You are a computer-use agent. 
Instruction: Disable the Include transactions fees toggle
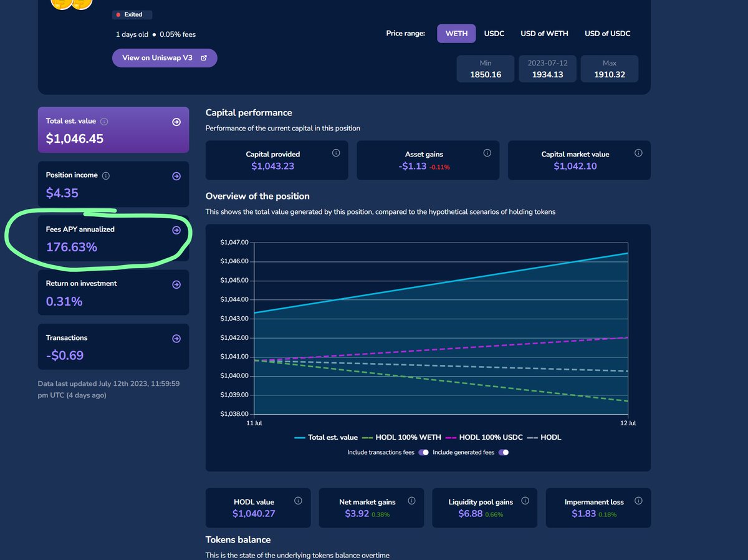point(424,452)
